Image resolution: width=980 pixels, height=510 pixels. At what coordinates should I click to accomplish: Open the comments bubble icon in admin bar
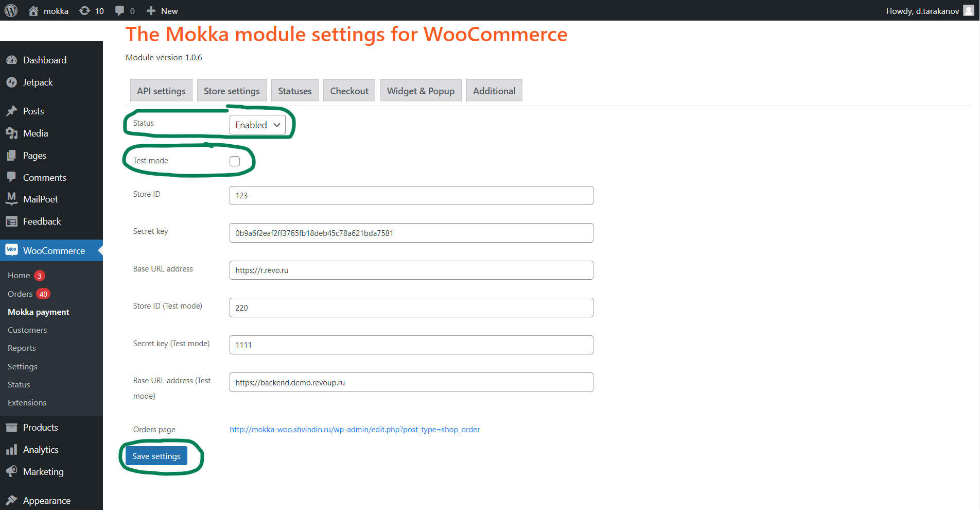tap(119, 11)
